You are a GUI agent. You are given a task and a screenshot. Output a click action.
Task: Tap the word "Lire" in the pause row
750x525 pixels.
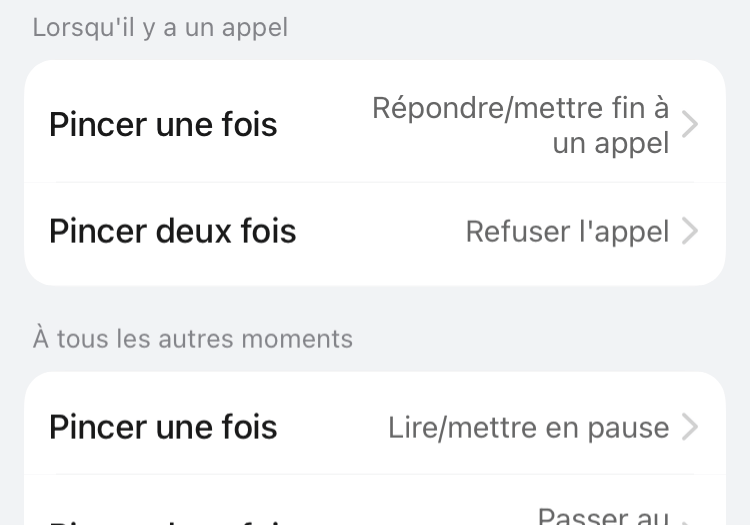(413, 428)
